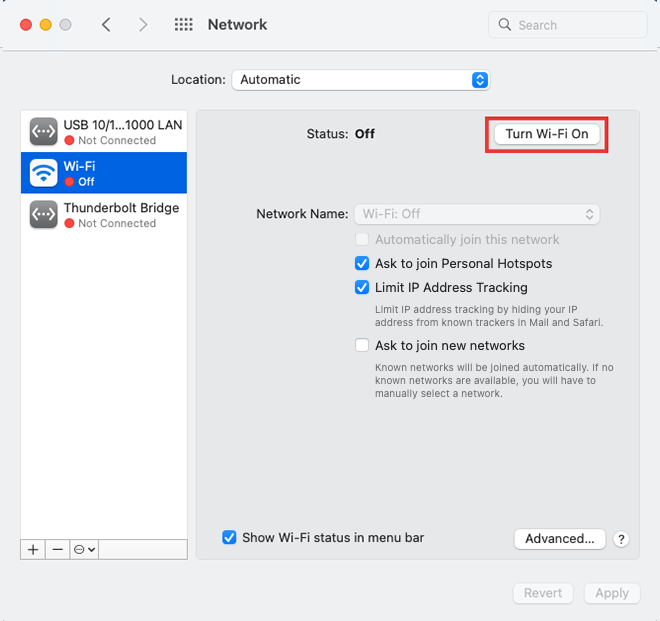Open the Network Name dropdown
This screenshot has height=621, width=660.
click(477, 214)
